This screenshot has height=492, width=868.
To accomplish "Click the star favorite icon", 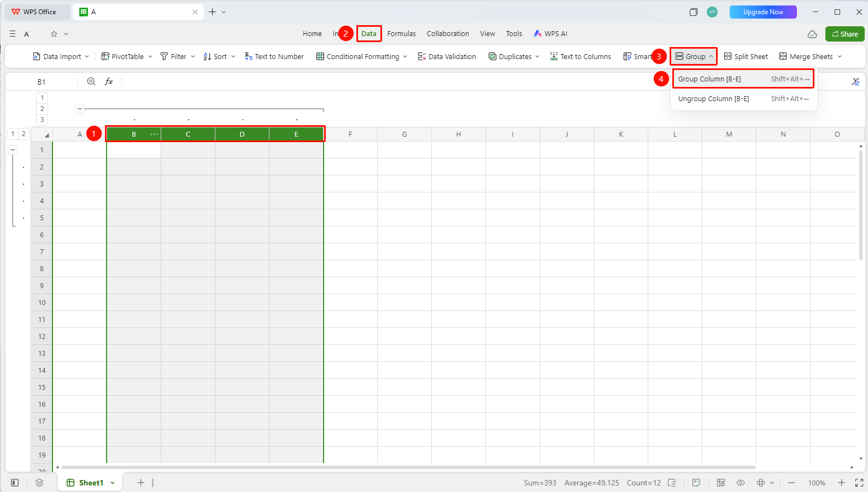I will point(54,34).
